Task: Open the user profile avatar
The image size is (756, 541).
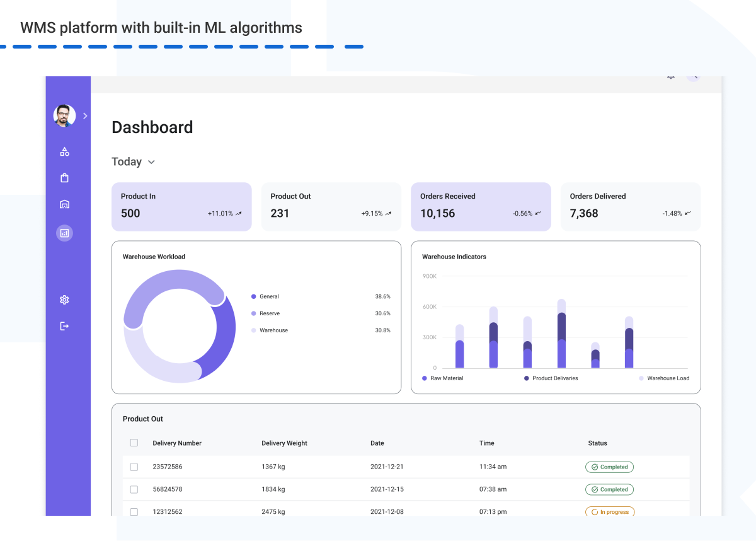Action: 64,115
